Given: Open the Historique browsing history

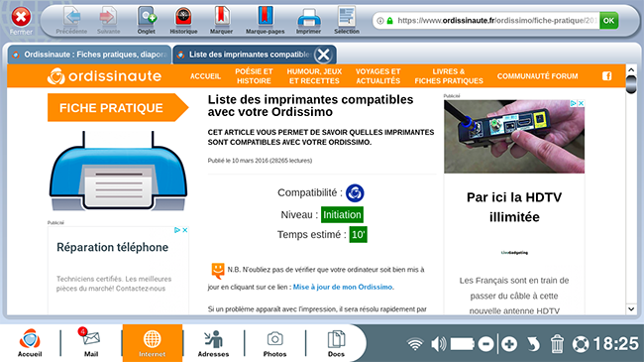Looking at the screenshot, I should [x=183, y=21].
